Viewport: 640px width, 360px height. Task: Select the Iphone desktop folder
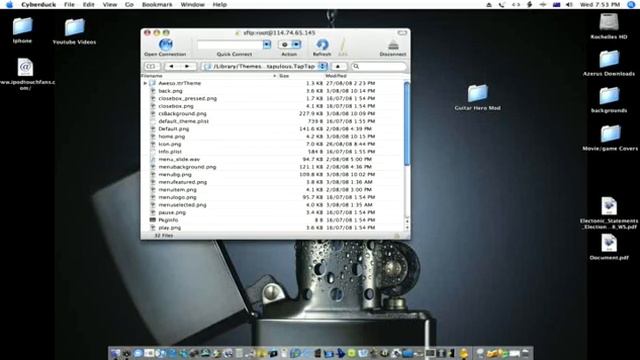pos(22,30)
